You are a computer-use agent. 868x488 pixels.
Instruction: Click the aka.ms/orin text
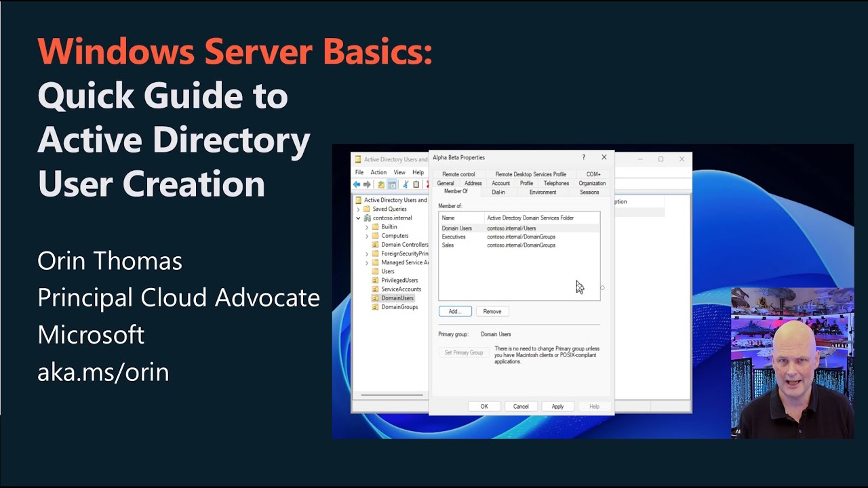(103, 371)
